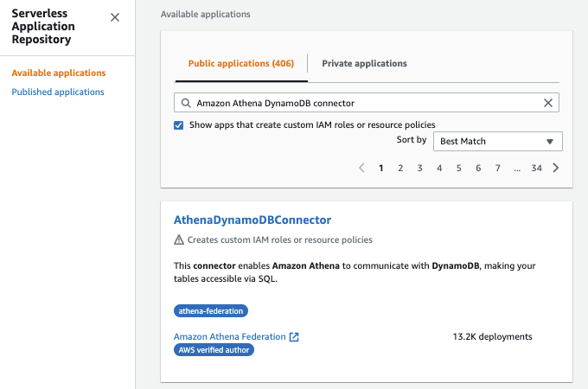Go to previous results page
The width and height of the screenshot is (588, 389).
[x=361, y=168]
